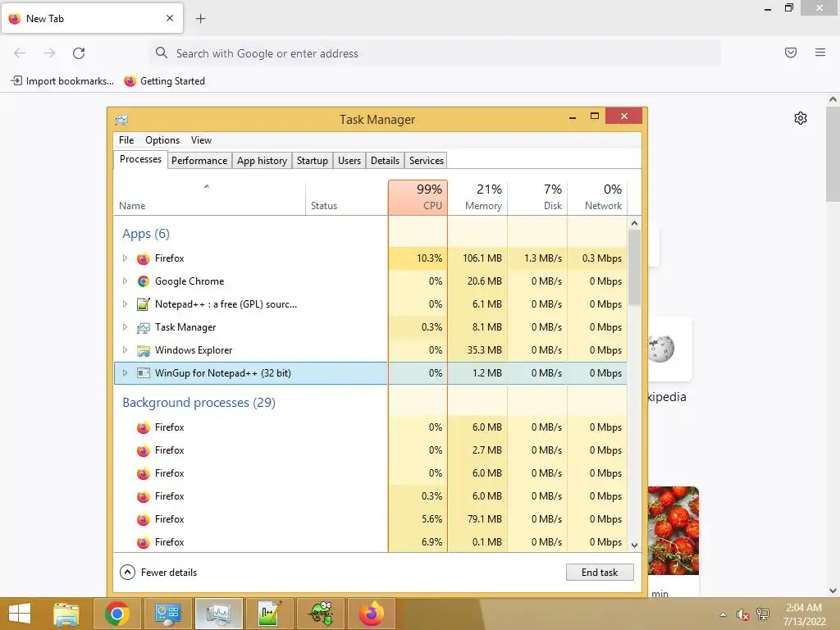The image size is (840, 630).
Task: Sort processes by Disk column
Action: pyautogui.click(x=538, y=198)
